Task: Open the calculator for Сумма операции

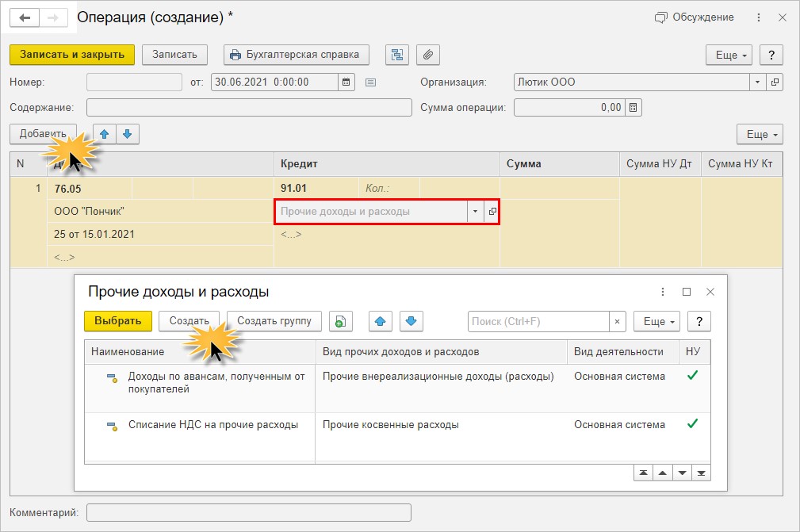Action: (x=633, y=108)
